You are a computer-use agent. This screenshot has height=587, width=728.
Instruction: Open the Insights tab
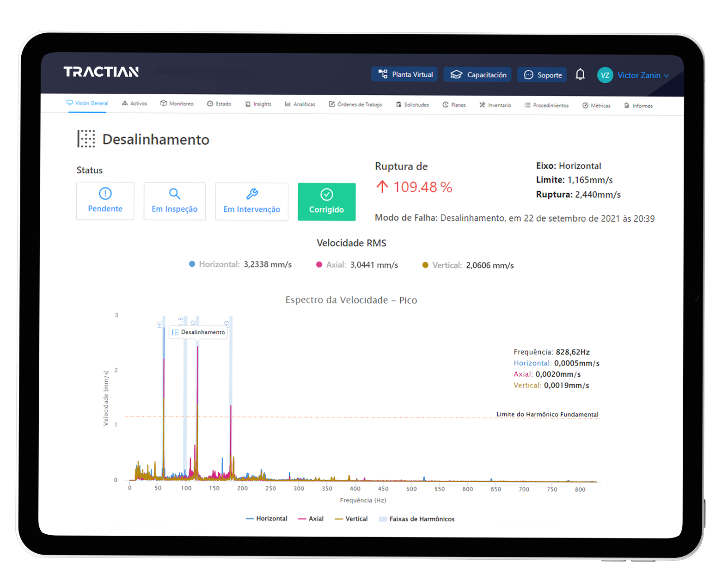tap(258, 104)
